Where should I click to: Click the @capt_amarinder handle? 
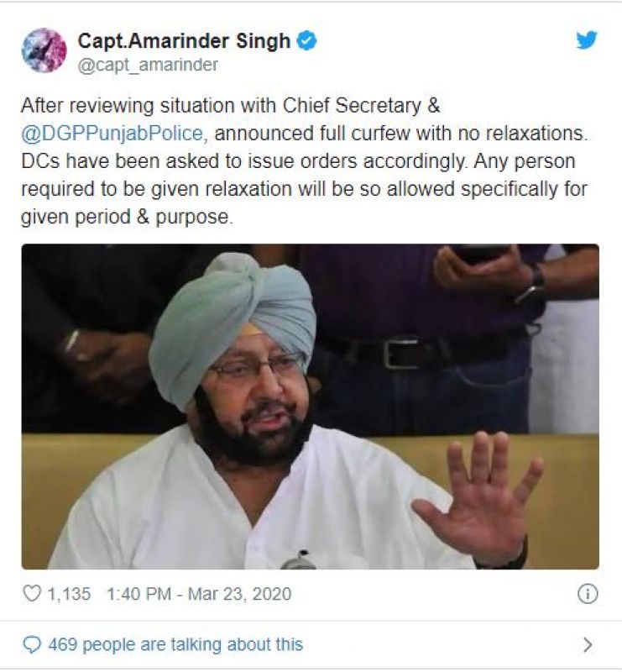tap(148, 65)
